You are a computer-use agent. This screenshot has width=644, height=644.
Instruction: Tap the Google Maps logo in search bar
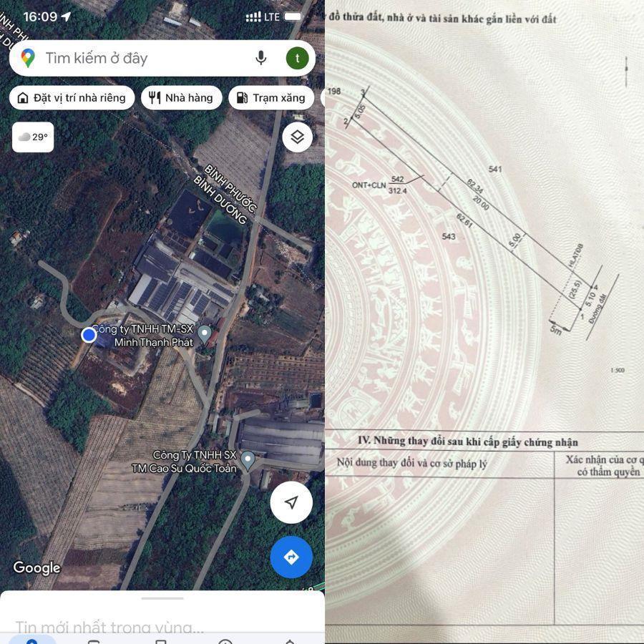click(28, 58)
